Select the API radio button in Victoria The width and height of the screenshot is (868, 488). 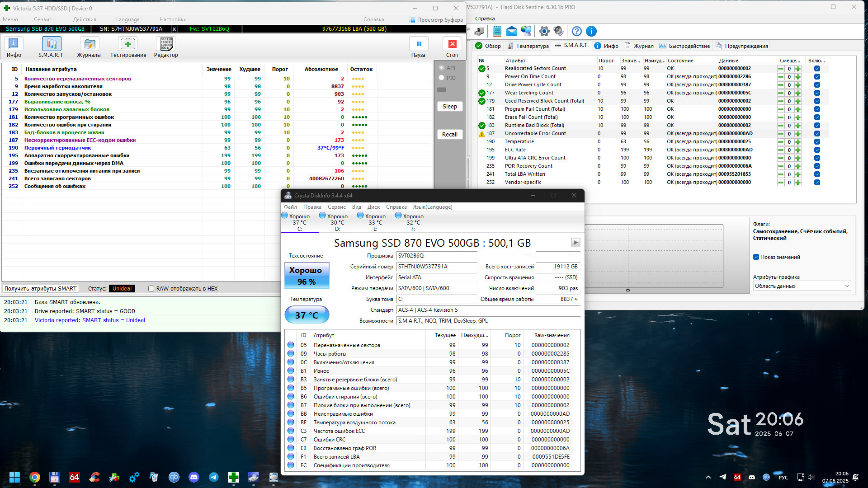(x=441, y=68)
